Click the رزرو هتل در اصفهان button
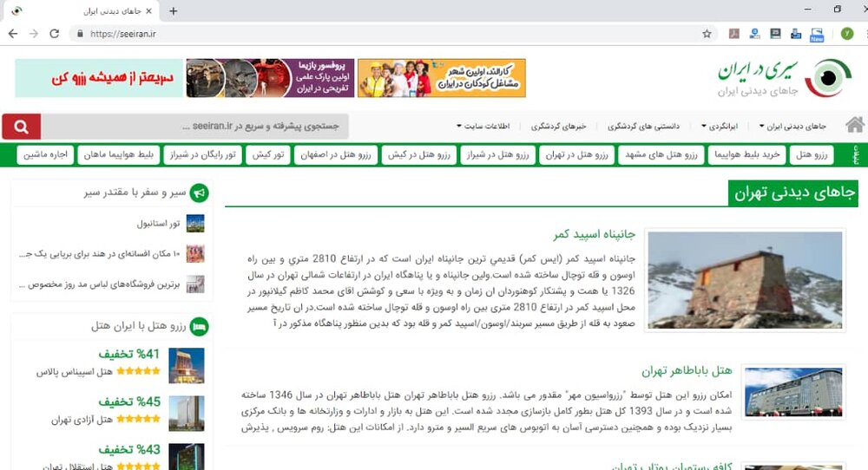Viewport: 868px width, 470px height. pos(335,155)
